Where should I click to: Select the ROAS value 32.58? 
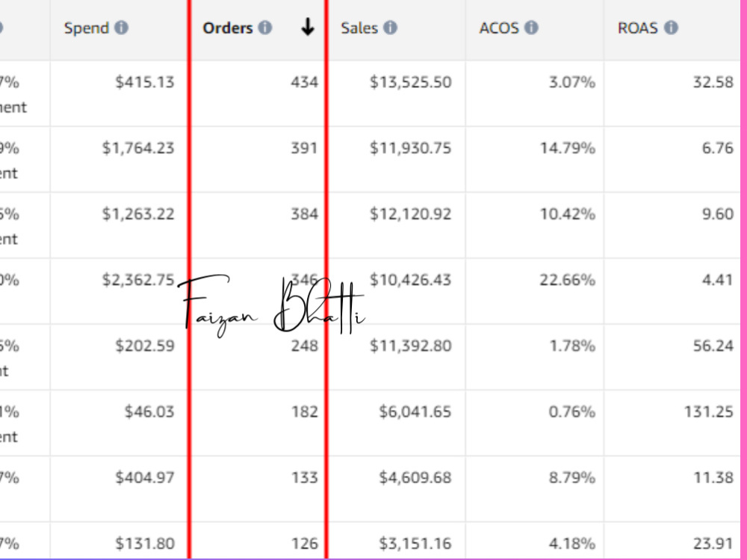point(713,82)
